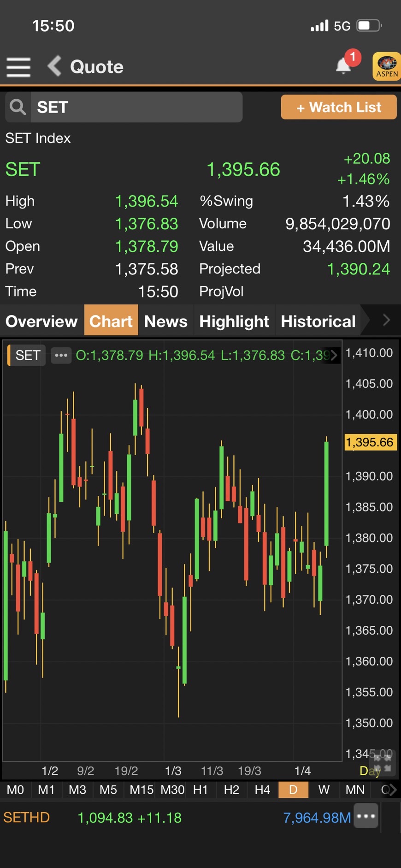Screen dimensions: 401x868
Task: Open the hamburger menu
Action: [18, 67]
